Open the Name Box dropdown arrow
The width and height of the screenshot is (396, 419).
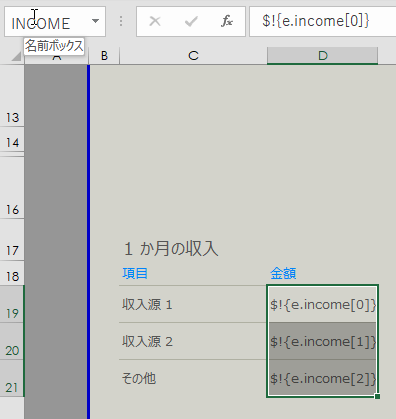coord(95,21)
